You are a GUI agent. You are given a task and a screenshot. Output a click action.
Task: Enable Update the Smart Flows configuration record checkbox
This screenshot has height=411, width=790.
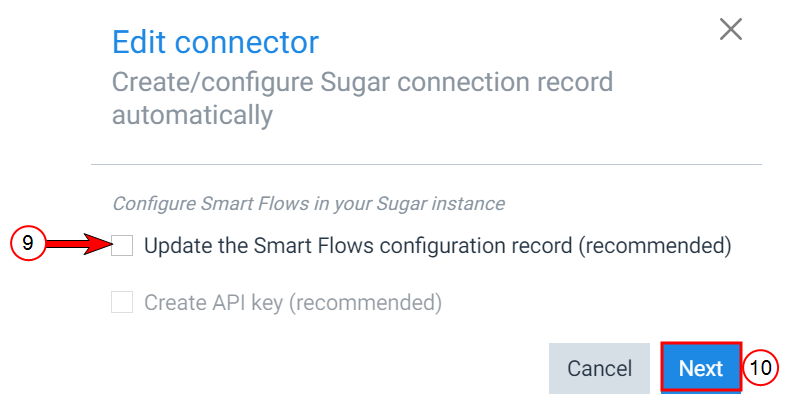(x=122, y=245)
